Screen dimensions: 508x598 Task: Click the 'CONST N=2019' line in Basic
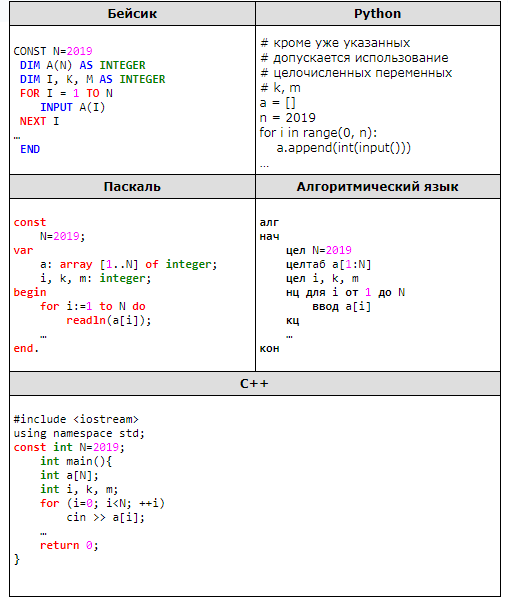[x=53, y=51]
